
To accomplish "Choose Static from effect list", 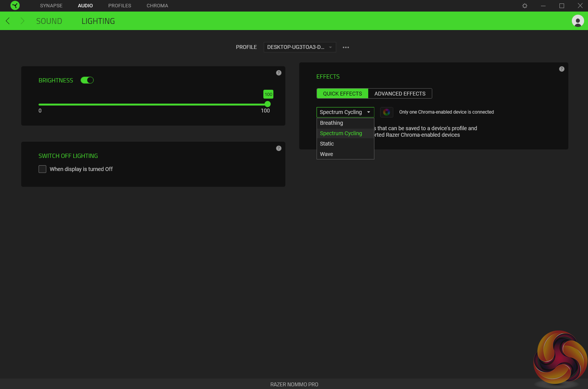I will coord(345,144).
